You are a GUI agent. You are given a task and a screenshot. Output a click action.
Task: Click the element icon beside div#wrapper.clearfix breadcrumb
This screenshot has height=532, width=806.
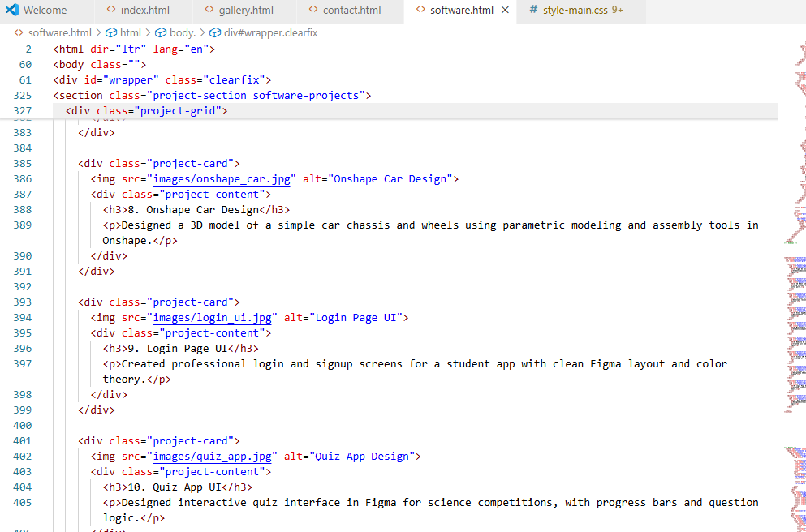[x=213, y=32]
